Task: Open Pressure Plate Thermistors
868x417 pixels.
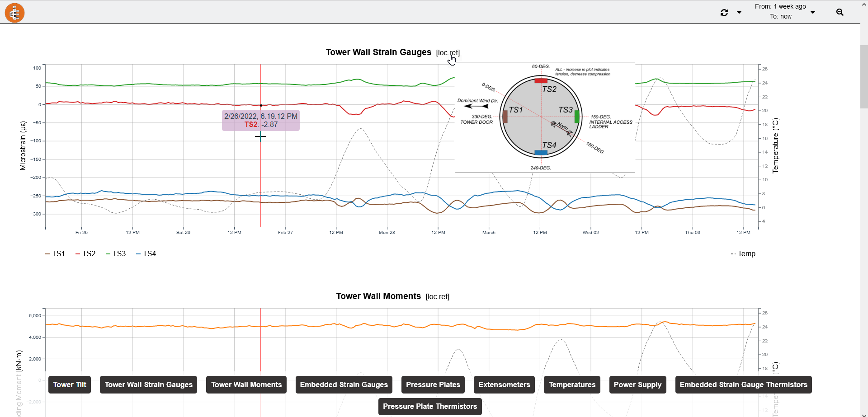Action: click(429, 406)
